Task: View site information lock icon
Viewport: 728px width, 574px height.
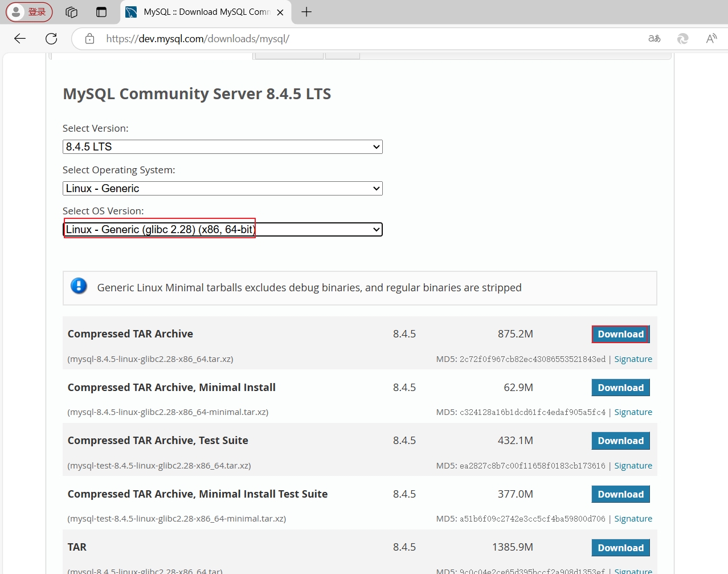Action: 89,39
